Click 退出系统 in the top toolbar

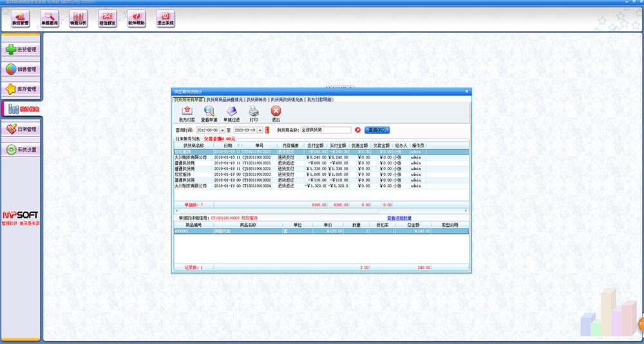tap(166, 17)
